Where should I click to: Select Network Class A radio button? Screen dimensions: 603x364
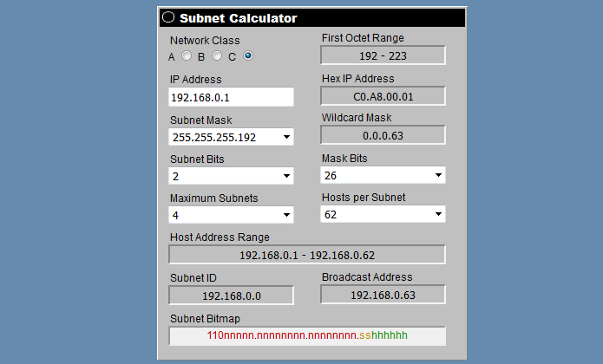pyautogui.click(x=186, y=56)
